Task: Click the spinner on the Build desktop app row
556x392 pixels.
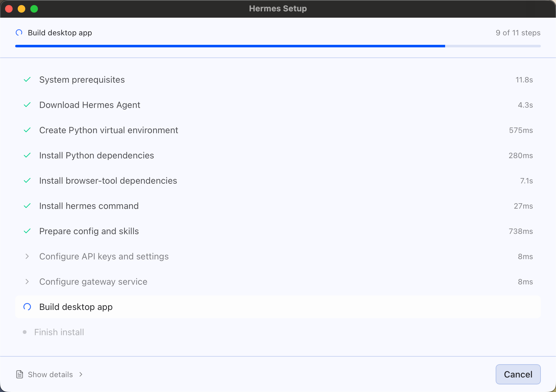Action: point(27,307)
